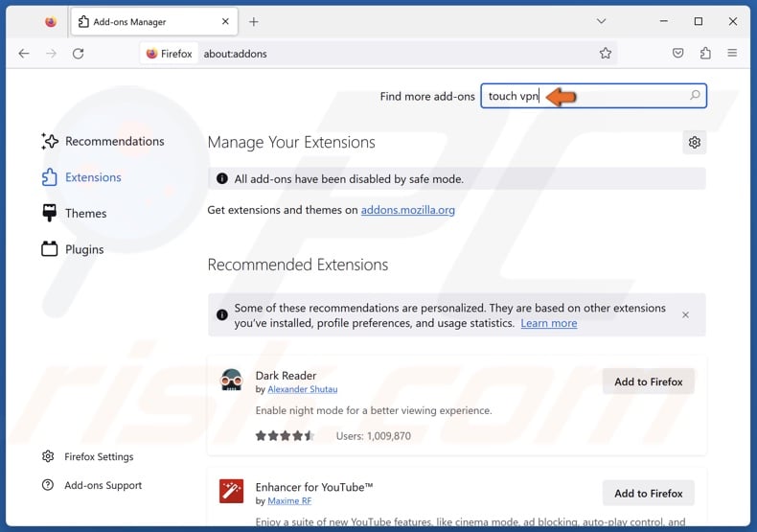
Task: Follow the Learn more link
Action: click(x=548, y=324)
